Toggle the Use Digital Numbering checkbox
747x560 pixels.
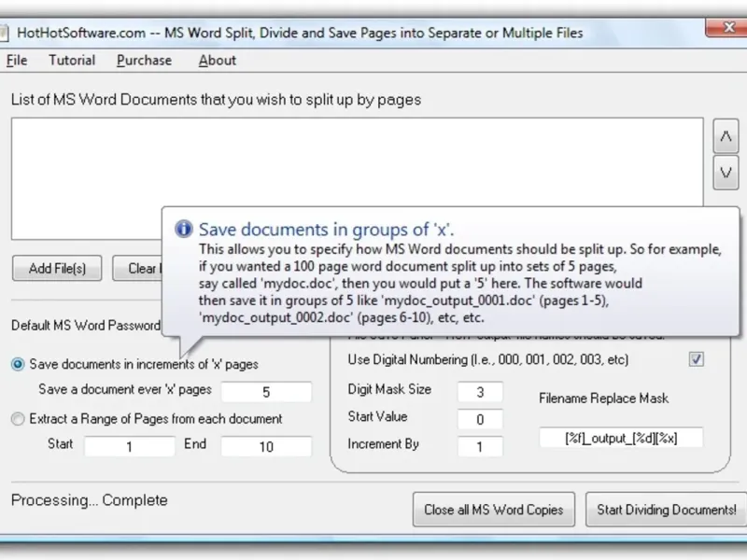[x=696, y=359]
